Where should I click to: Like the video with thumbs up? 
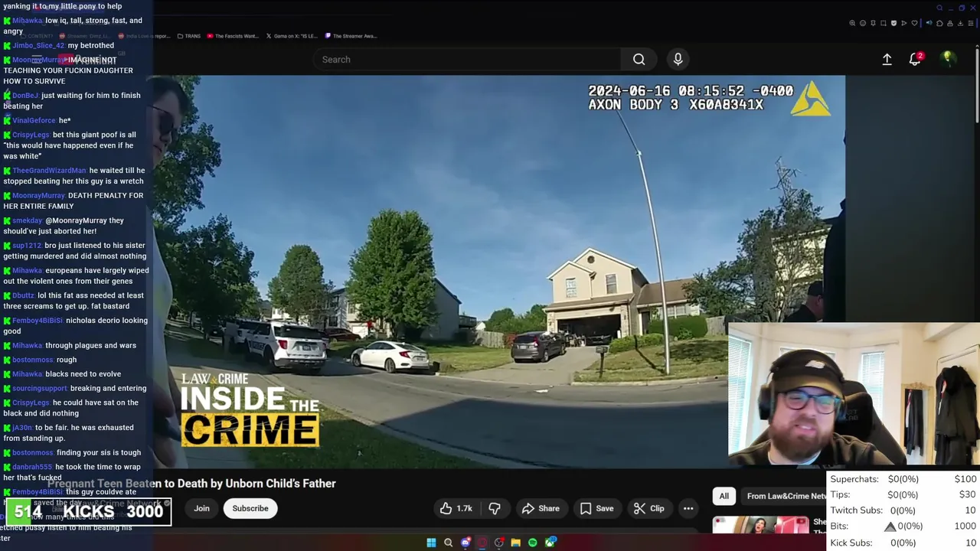coord(456,508)
